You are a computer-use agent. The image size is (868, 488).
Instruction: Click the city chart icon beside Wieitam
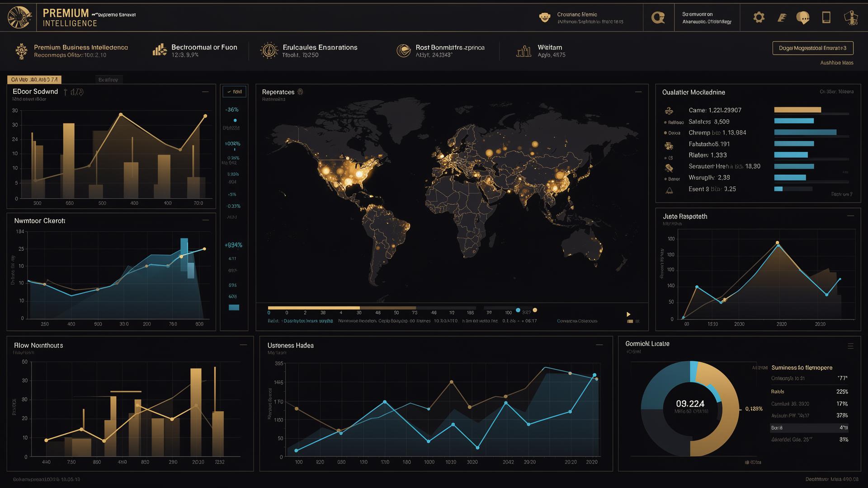[524, 51]
